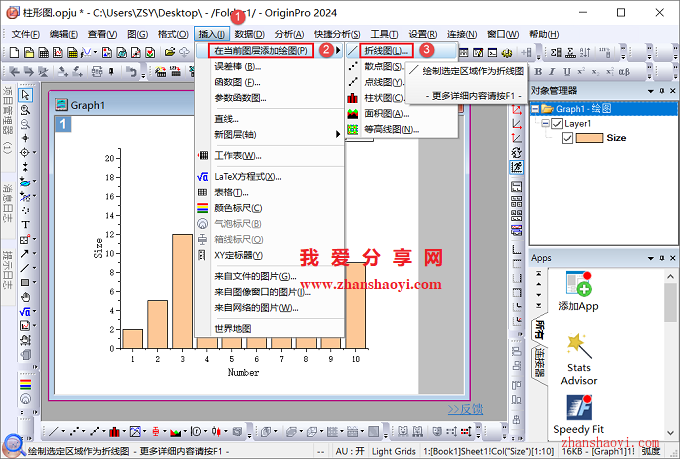Screen dimensions: 680x459
Task: Click the Apps panel vertical scrollbar
Action: point(670,354)
